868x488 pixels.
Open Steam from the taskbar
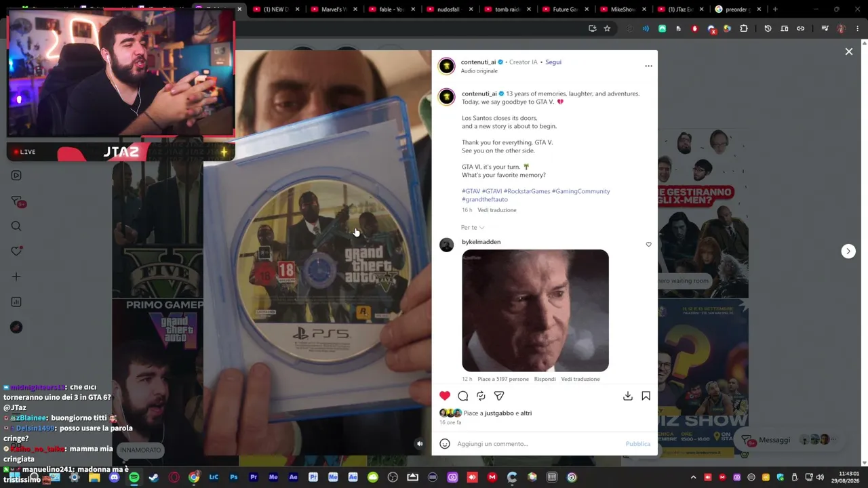click(154, 477)
